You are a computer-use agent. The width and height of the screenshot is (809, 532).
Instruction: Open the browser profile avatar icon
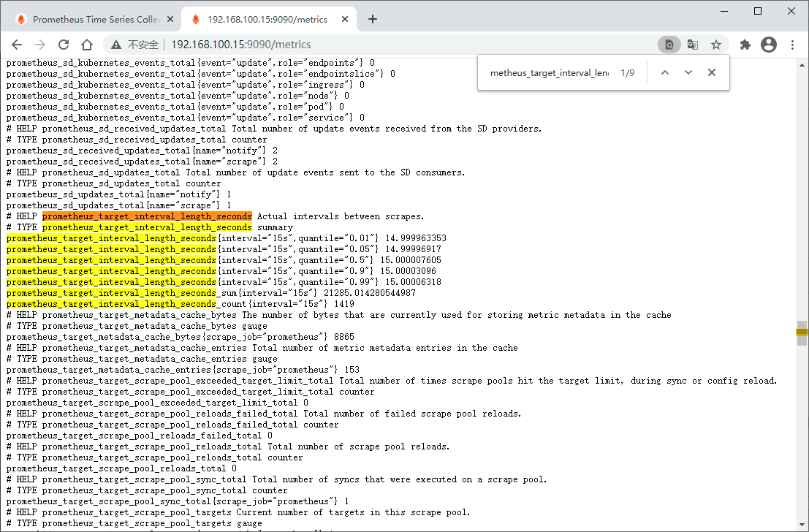pos(769,45)
